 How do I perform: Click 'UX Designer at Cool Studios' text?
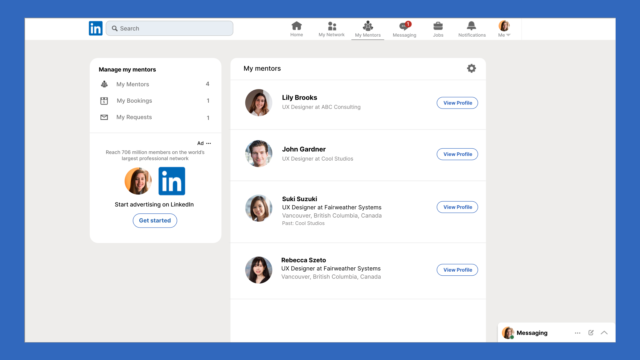[318, 159]
